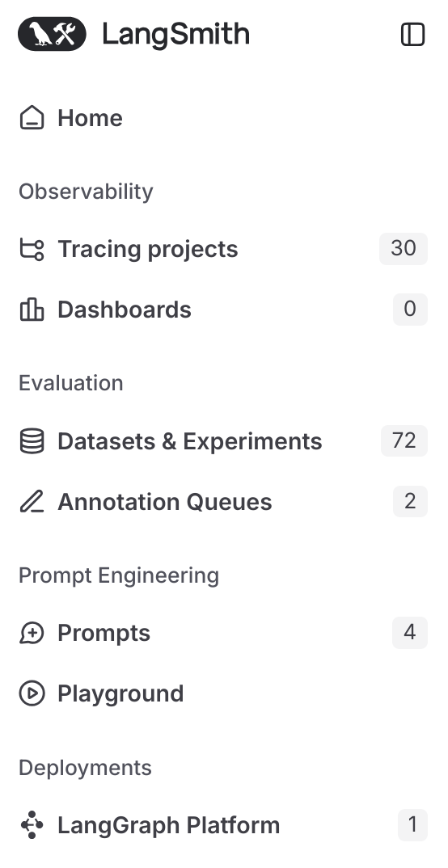Click the LangGraph Platform nodes icon
Image resolution: width=448 pixels, height=868 pixels.
pos(32,825)
